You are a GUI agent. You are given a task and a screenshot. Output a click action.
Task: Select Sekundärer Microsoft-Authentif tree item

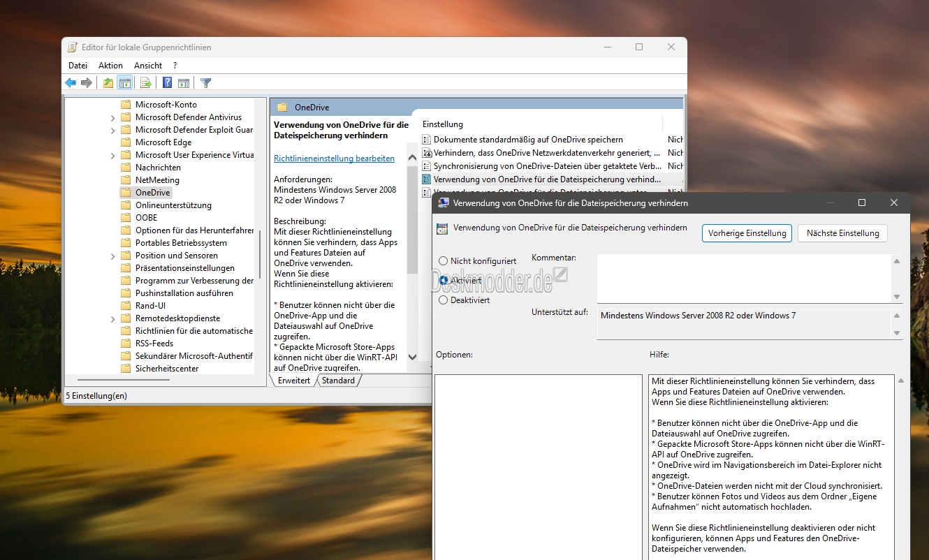pos(194,356)
